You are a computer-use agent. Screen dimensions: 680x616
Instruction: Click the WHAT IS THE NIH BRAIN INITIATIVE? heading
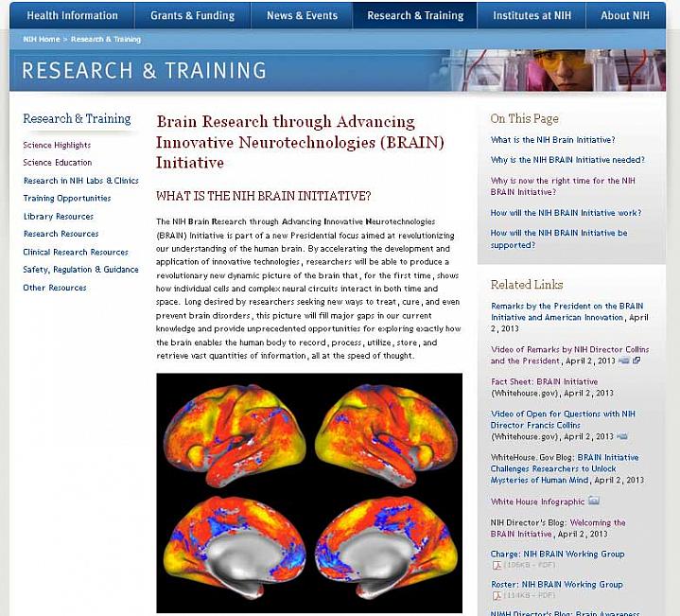264,196
